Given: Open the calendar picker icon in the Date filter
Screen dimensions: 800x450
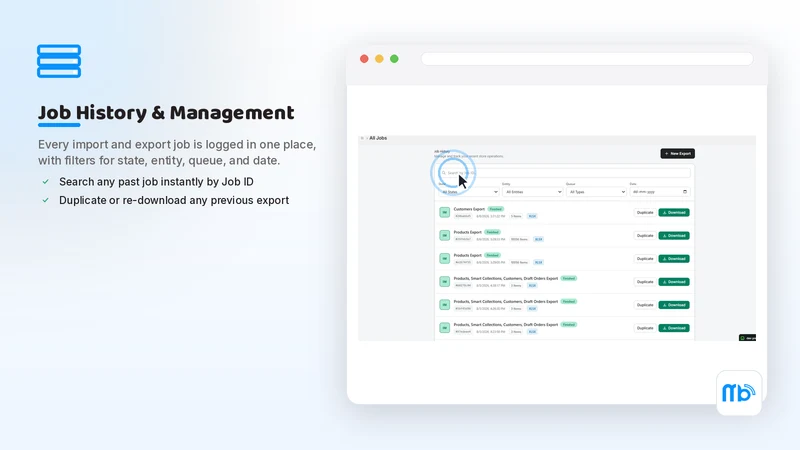Looking at the screenshot, I should [685, 192].
